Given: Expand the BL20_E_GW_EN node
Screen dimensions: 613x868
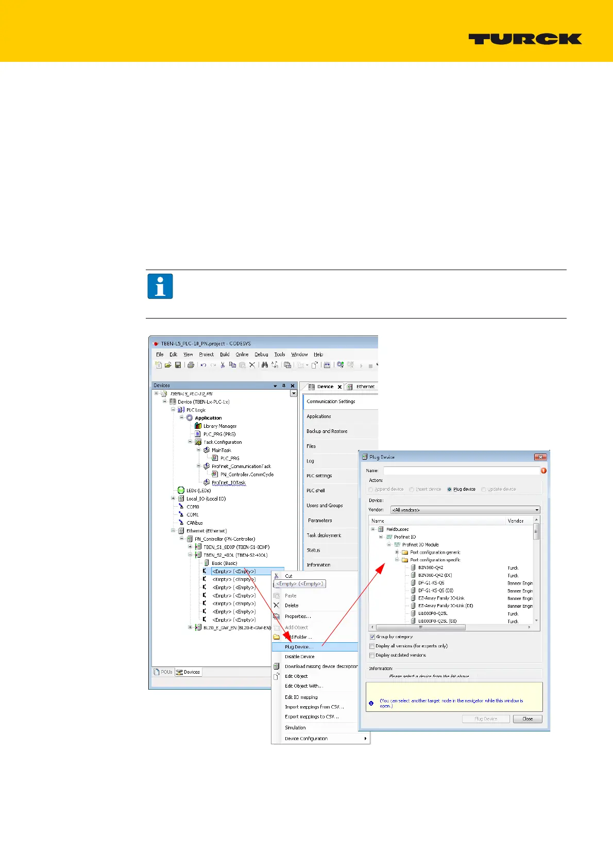Looking at the screenshot, I should 190,627.
